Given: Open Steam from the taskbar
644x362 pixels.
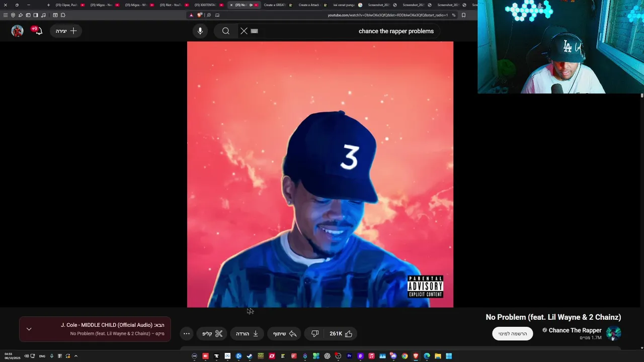Looking at the screenshot, I should click(x=250, y=356).
